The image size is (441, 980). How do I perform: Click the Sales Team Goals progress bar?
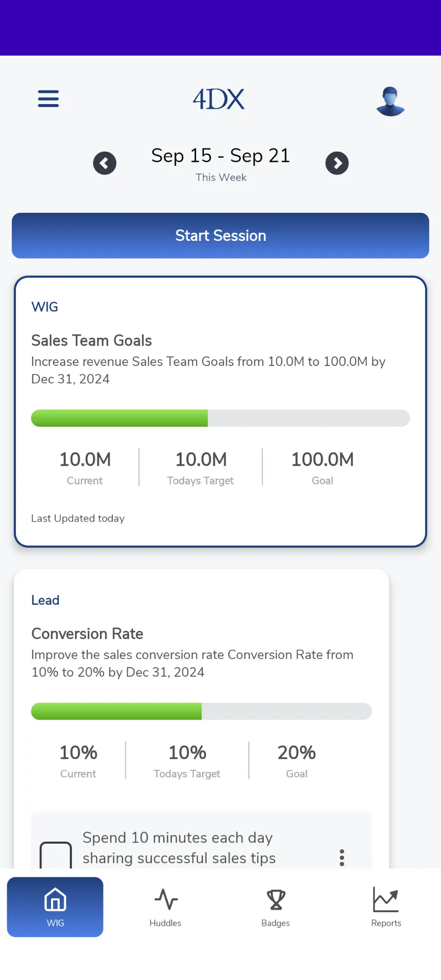pos(220,418)
